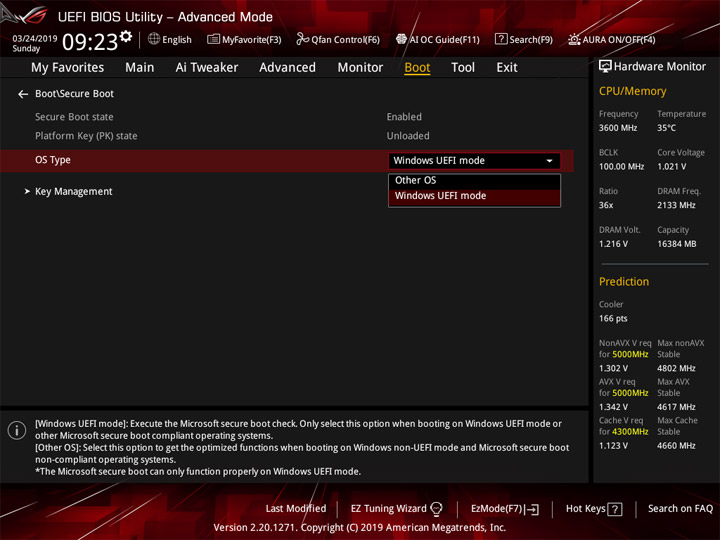Click the 166 pts cooler score

point(613,318)
